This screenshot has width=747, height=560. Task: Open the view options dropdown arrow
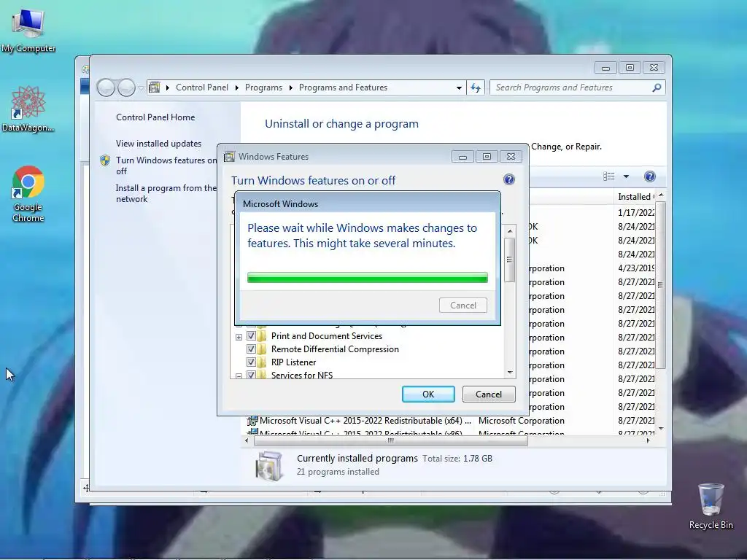pos(626,176)
